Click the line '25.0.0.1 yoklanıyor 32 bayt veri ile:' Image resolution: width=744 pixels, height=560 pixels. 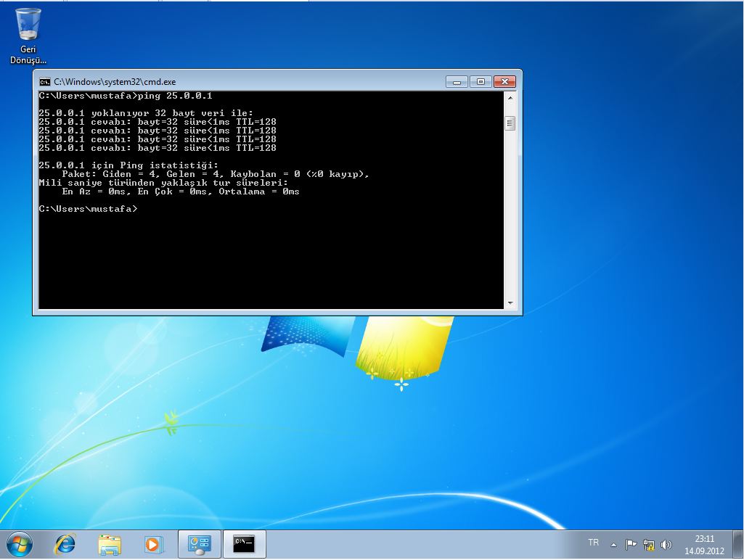click(x=146, y=113)
